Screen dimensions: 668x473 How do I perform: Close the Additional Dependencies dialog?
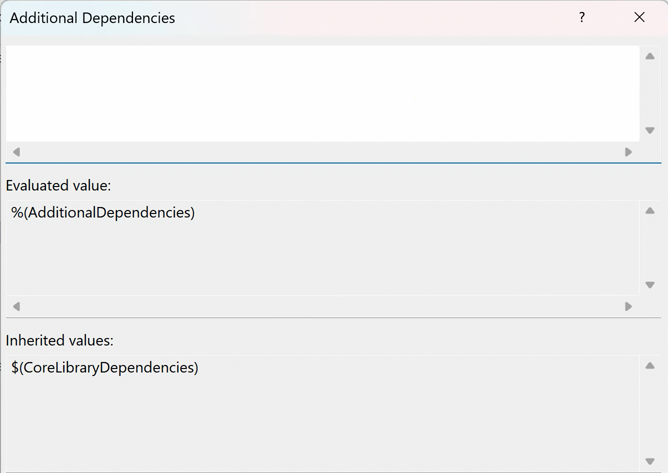(x=640, y=18)
